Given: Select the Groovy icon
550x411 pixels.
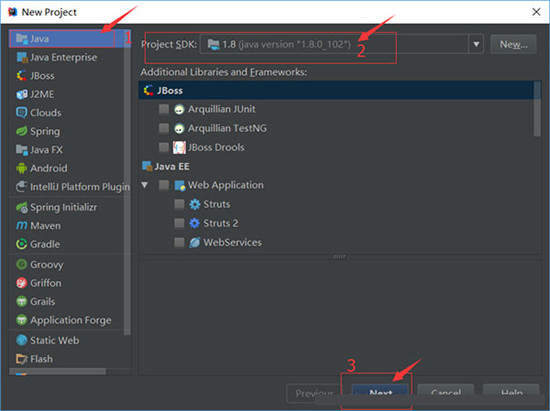Looking at the screenshot, I should (x=22, y=264).
